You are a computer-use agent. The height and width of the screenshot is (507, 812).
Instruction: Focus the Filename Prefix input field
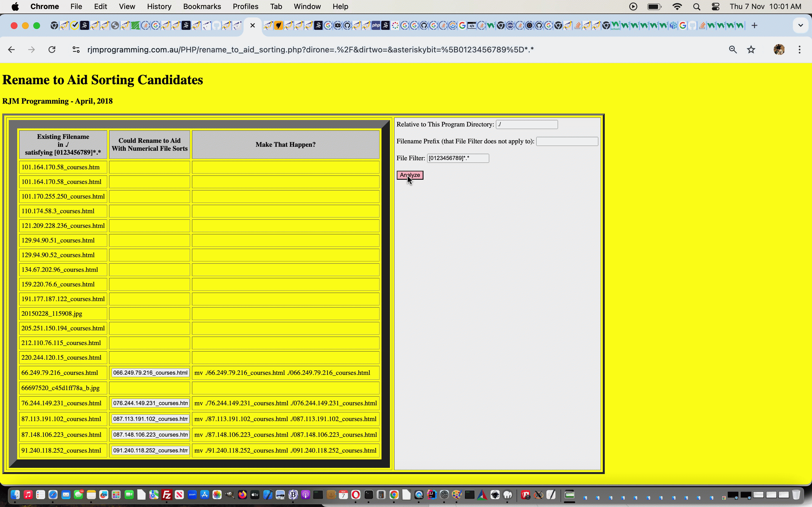click(567, 141)
